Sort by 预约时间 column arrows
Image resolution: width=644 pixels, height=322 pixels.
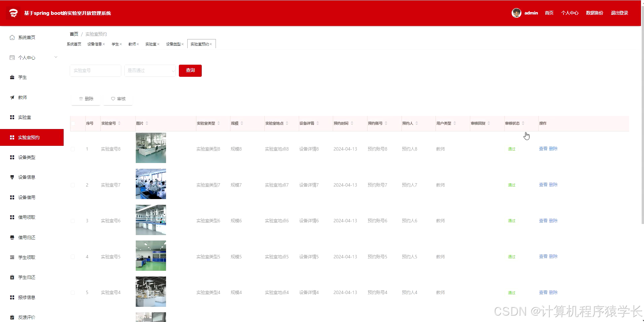[352, 123]
